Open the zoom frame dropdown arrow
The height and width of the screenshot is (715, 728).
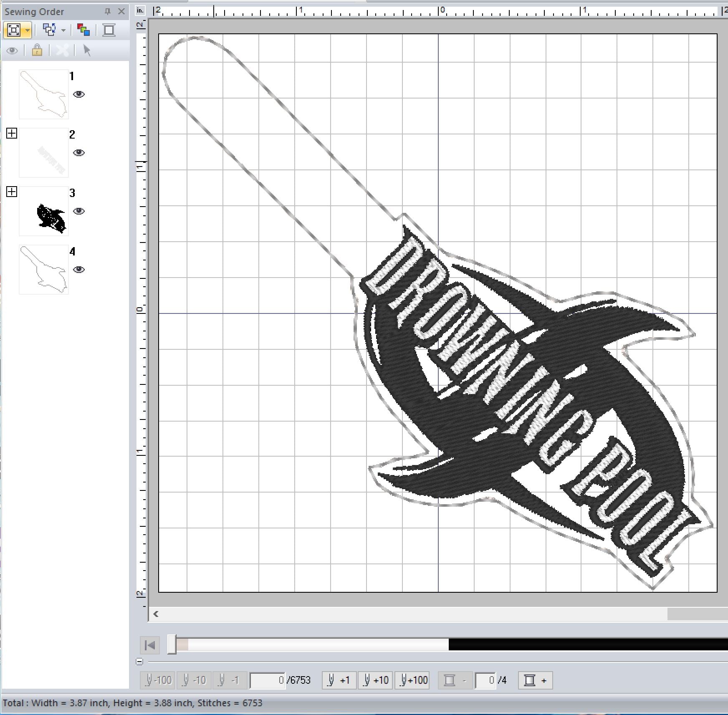(x=28, y=30)
